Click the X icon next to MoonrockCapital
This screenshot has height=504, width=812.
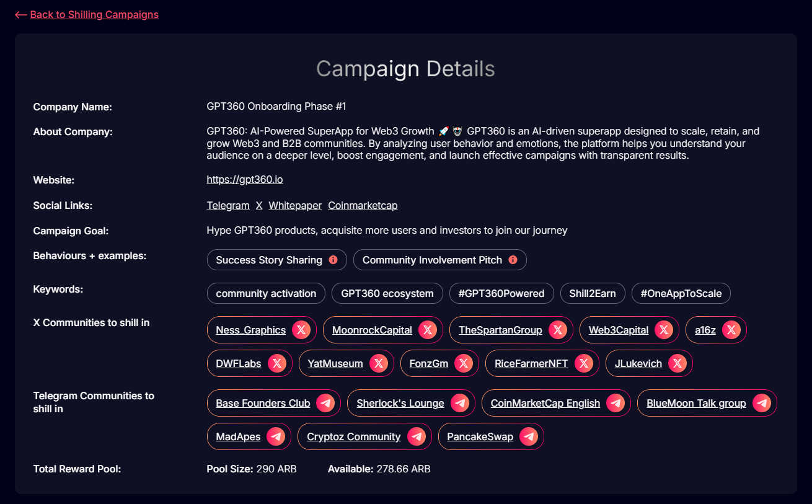click(x=428, y=330)
